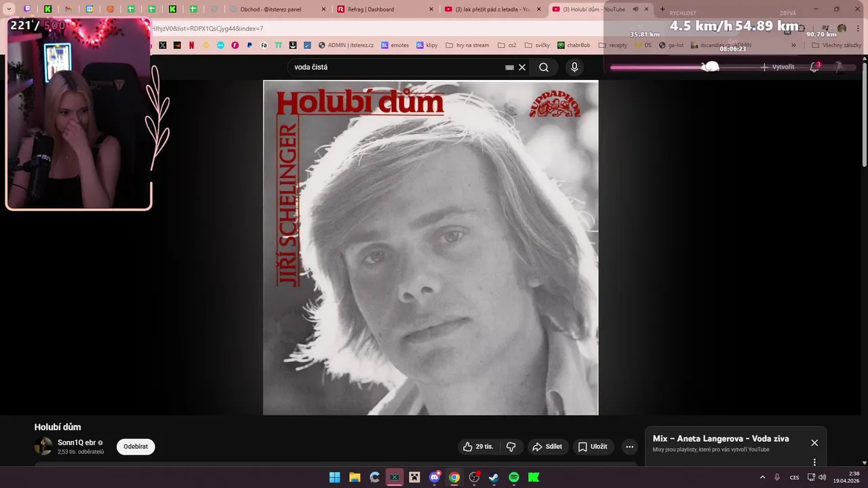Dislike the video with thumbs-down icon
The image size is (868, 488).
tap(511, 447)
